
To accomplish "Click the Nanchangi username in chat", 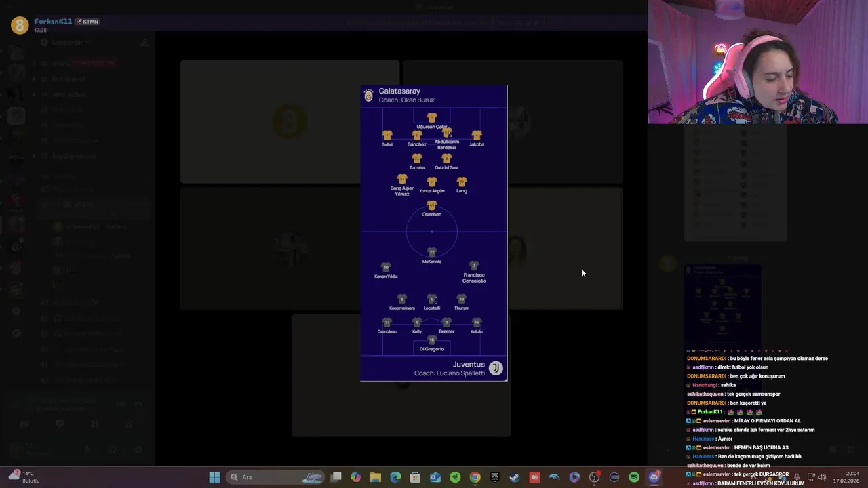I will pos(705,385).
